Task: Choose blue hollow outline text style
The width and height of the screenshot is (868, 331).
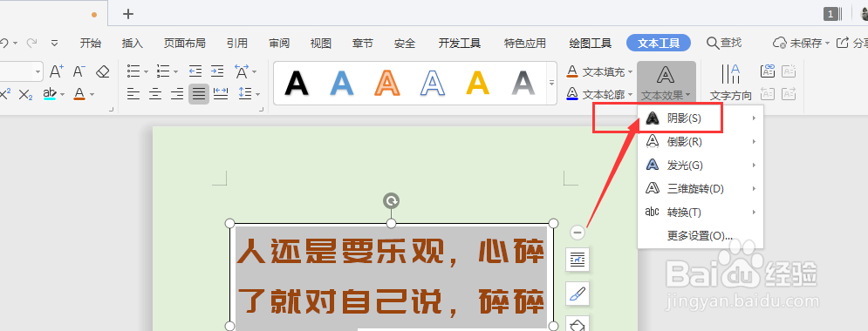Action: 433,84
